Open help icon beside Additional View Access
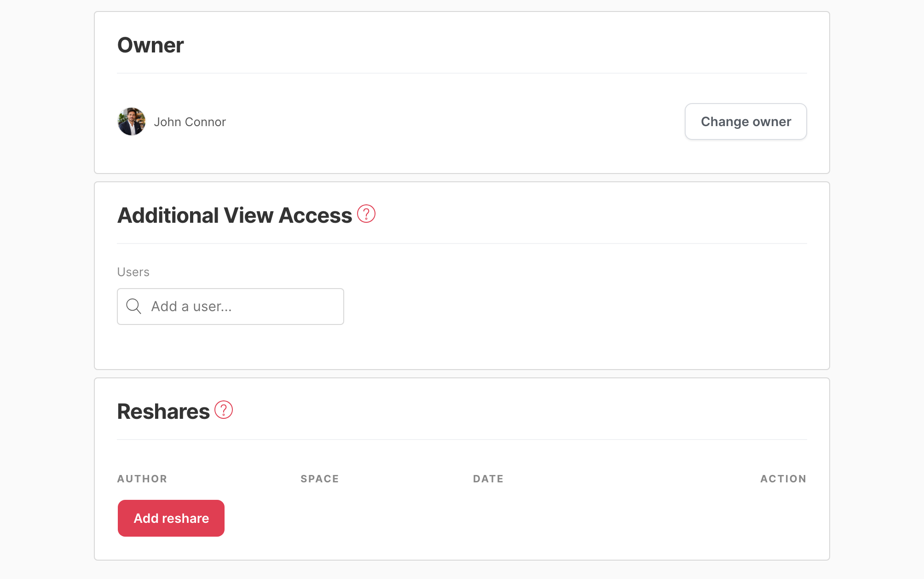 (366, 214)
